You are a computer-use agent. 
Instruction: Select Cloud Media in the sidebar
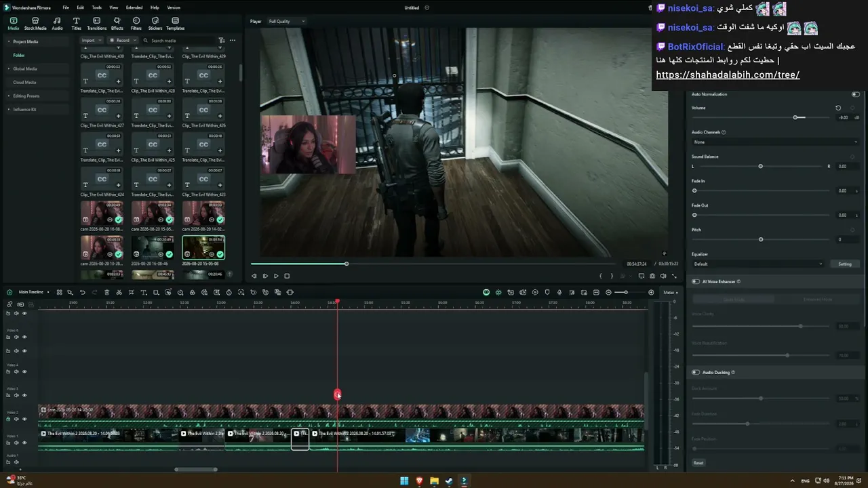24,83
